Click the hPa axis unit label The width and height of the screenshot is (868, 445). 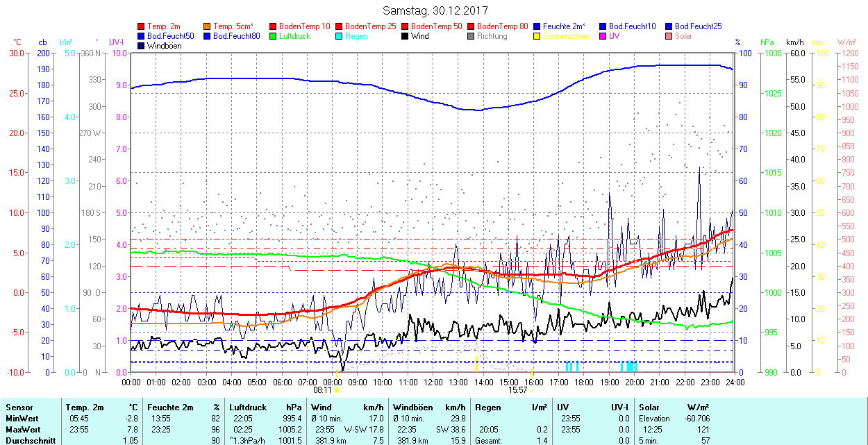(x=767, y=42)
